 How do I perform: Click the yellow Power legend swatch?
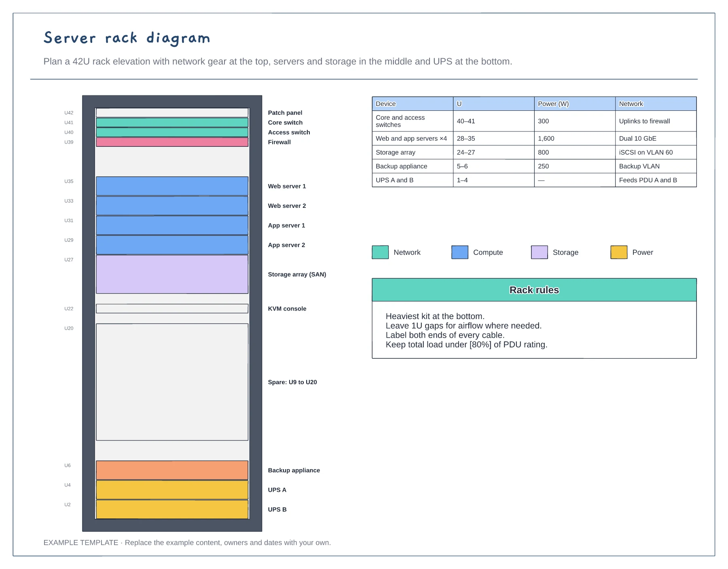point(619,252)
